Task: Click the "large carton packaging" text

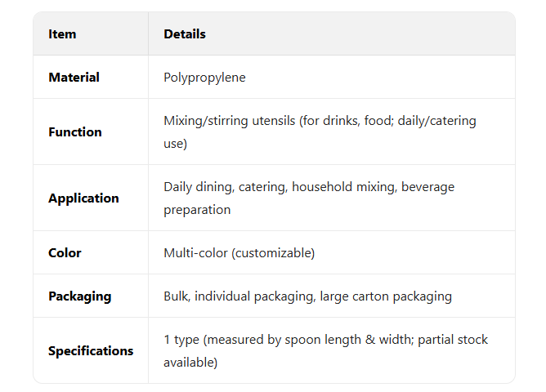Action: click(x=386, y=296)
